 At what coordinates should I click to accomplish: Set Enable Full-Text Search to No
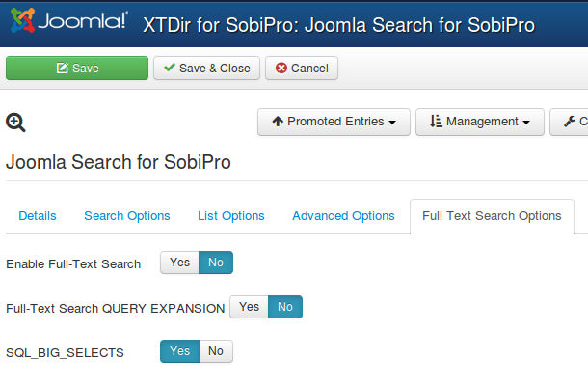216,263
